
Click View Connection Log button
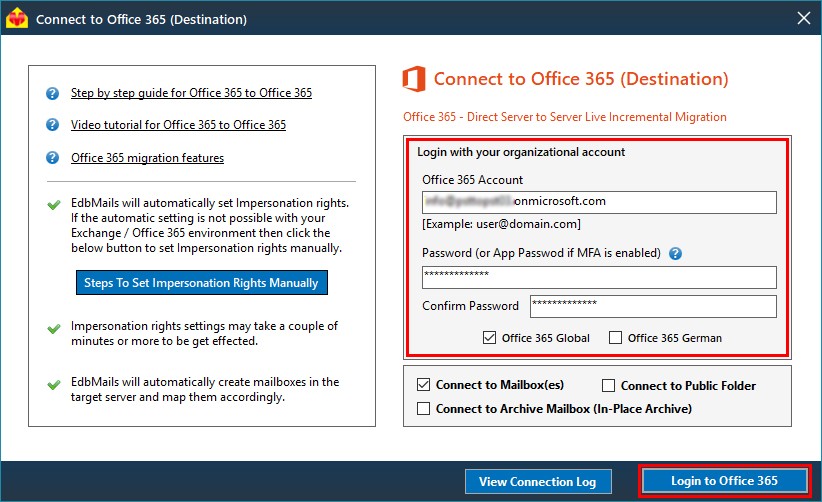click(538, 481)
